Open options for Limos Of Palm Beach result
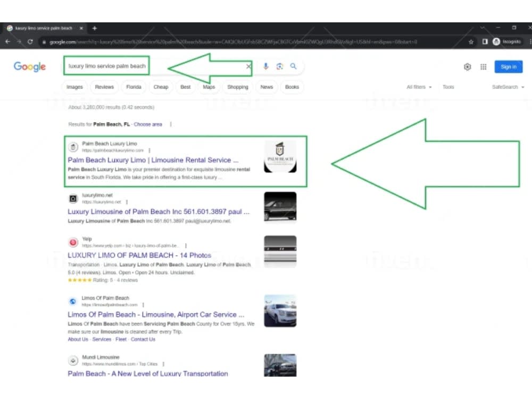Image resolution: width=532 pixels, height=399 pixels. 144,305
